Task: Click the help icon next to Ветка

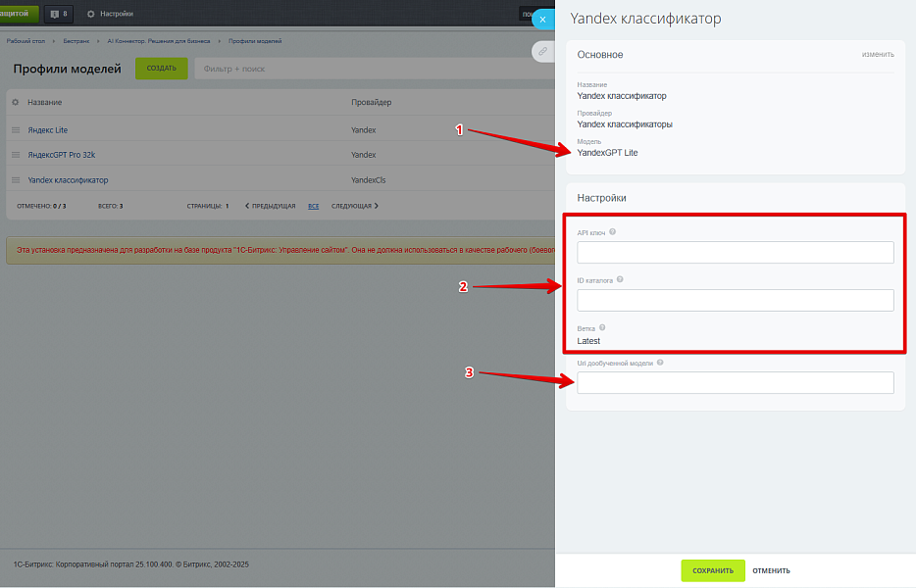Action: pos(602,327)
